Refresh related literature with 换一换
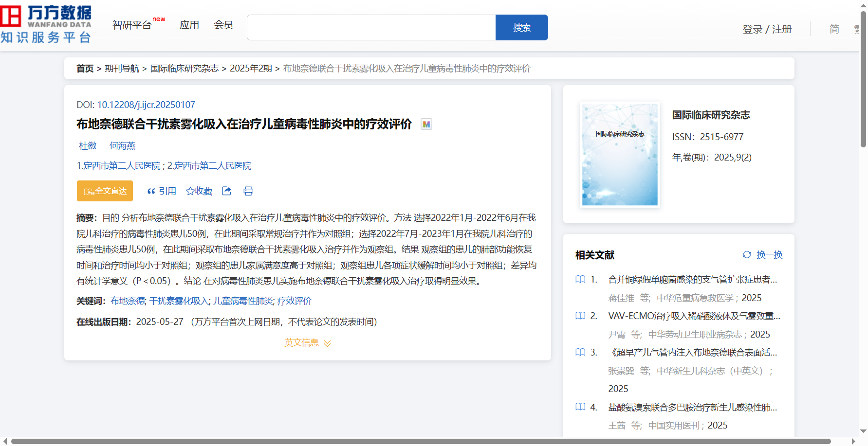 point(762,255)
